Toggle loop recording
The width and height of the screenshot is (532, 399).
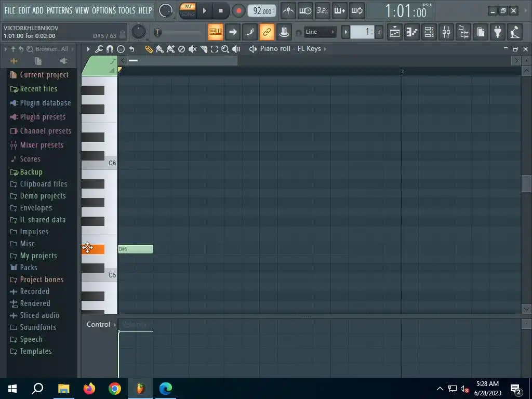(x=356, y=10)
